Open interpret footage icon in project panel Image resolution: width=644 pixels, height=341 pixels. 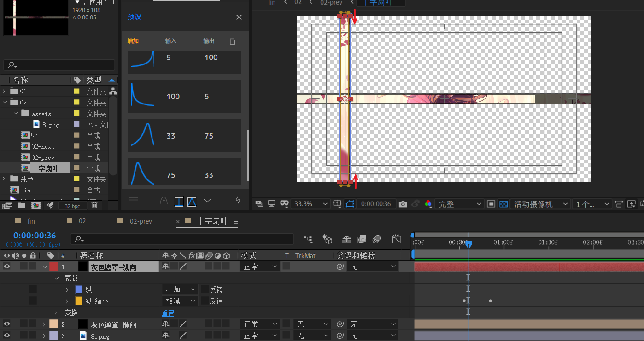(7, 205)
